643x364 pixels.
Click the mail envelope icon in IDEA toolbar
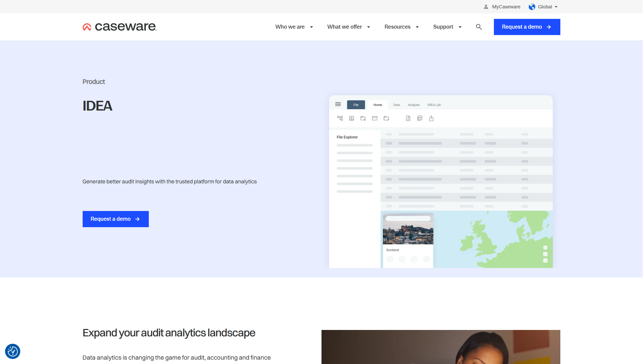[374, 118]
